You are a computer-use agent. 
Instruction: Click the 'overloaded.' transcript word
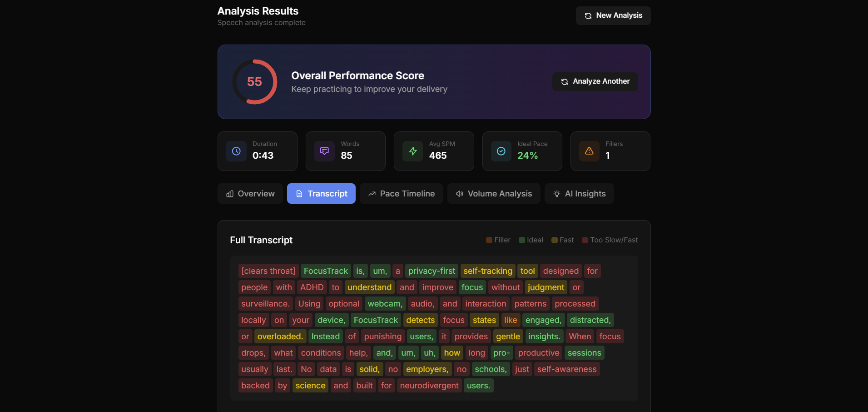[280, 337]
